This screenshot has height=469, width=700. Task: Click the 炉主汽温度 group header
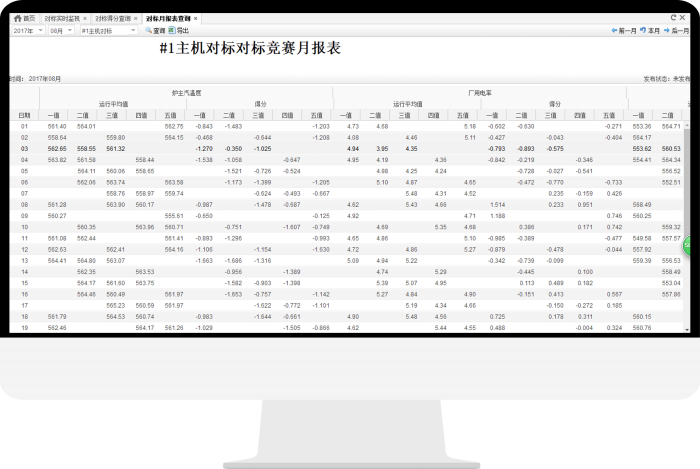[x=186, y=92]
